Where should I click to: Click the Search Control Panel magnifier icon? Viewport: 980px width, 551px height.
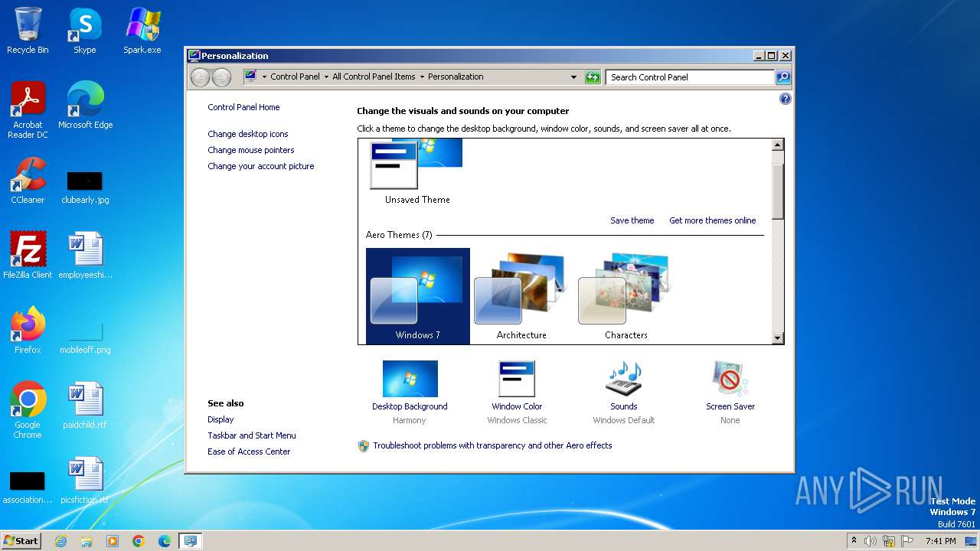coord(783,77)
